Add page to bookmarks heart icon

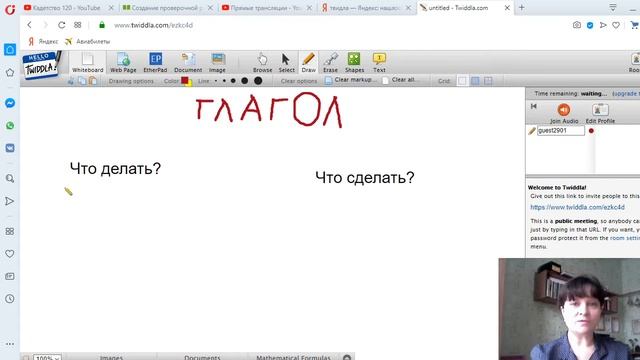(616, 25)
